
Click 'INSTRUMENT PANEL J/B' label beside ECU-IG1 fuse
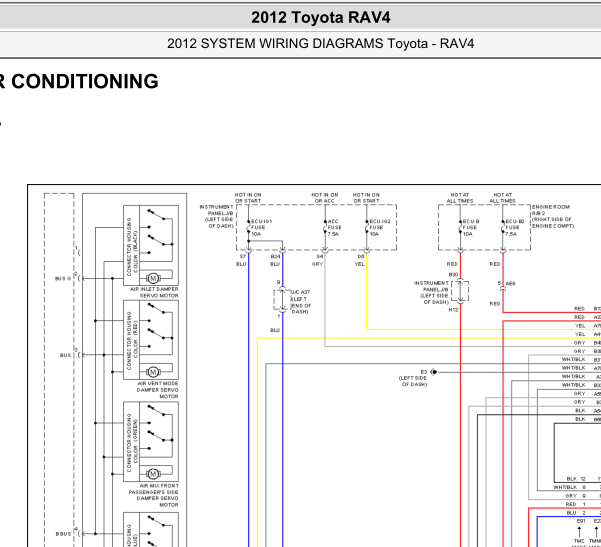pos(217,210)
